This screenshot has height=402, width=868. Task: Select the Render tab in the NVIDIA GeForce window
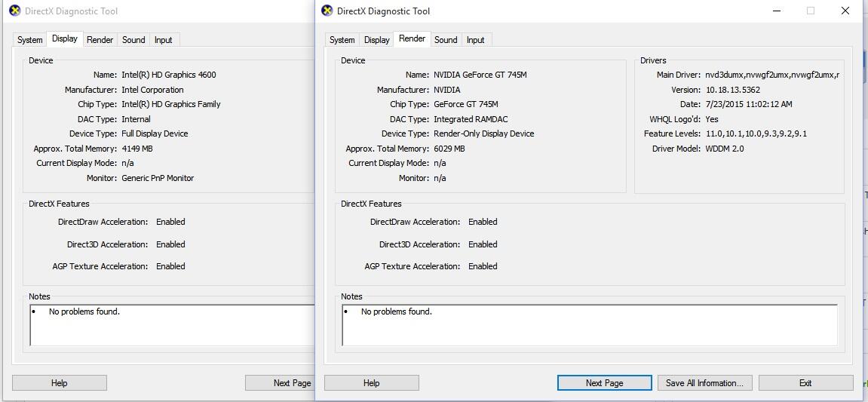click(412, 39)
